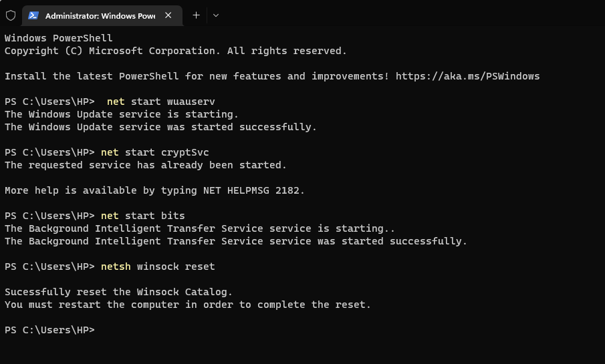Click the PowerShell icon on the tab
Image resolution: width=605 pixels, height=364 pixels.
(x=33, y=15)
